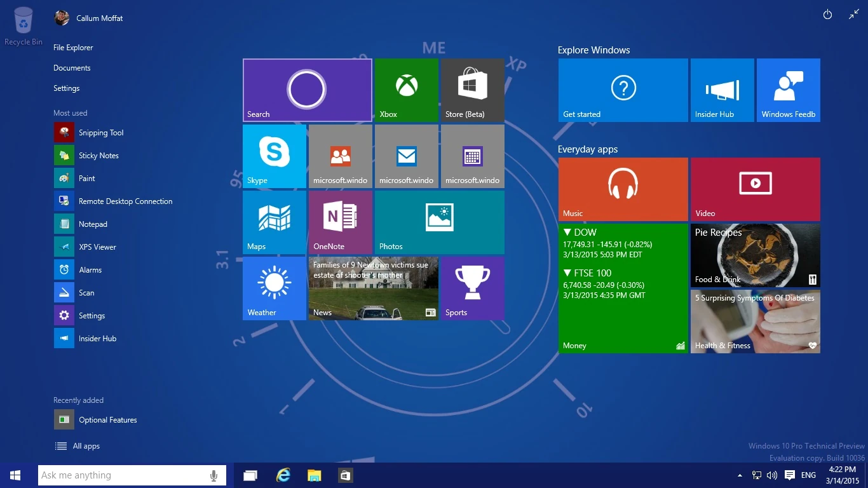The height and width of the screenshot is (488, 868).
Task: Open the volume control tray icon
Action: (x=772, y=475)
